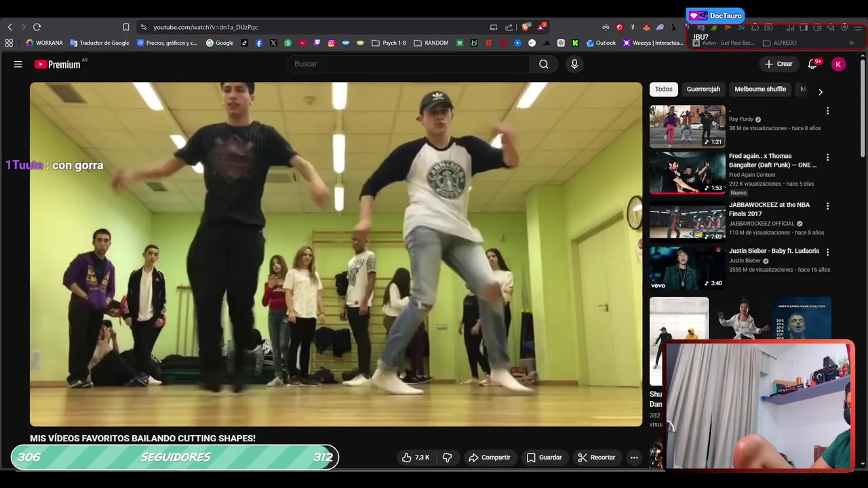
Task: Open the Kick bookmark icon
Action: click(x=575, y=43)
